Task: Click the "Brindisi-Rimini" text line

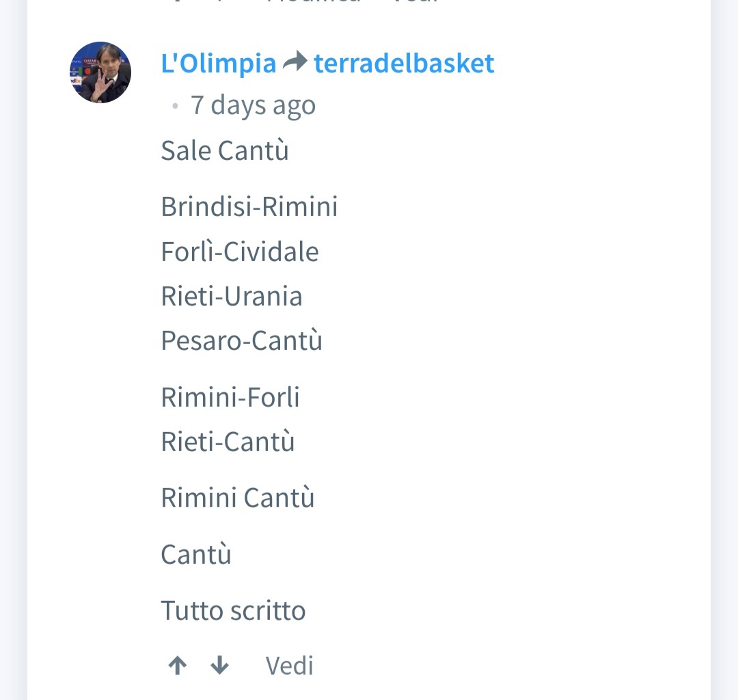Action: tap(249, 206)
